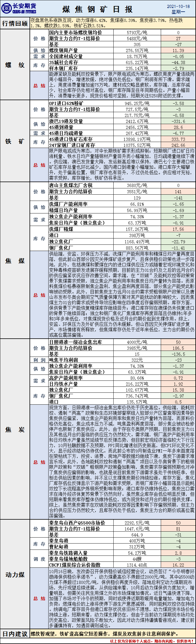Screen dimensions: 196x644
Task: Click the date 2021-10-18
Action: pyautogui.click(x=178, y=6)
